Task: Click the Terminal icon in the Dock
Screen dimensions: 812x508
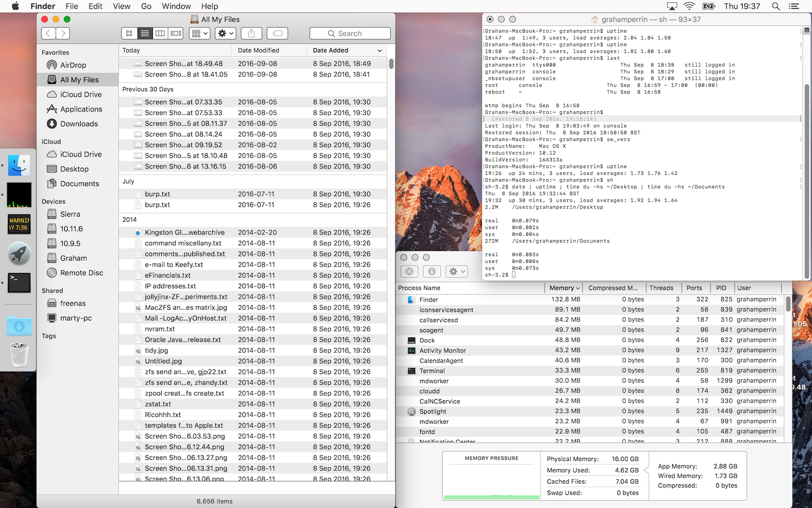Action: pyautogui.click(x=19, y=283)
